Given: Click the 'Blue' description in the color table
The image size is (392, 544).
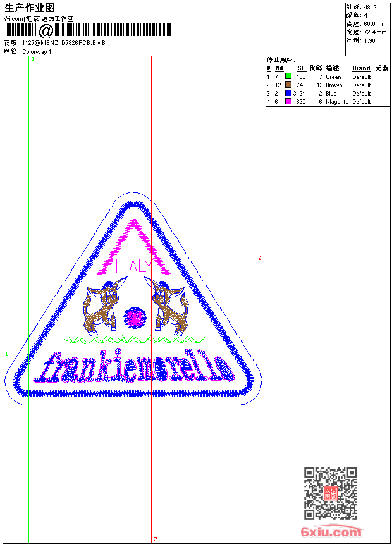Looking at the screenshot, I should coord(331,94).
